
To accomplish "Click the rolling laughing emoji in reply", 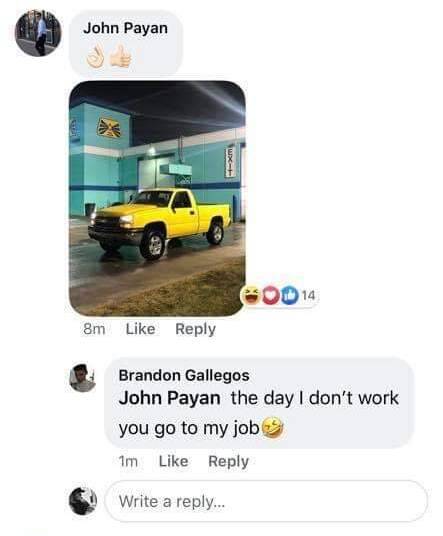I will pyautogui.click(x=272, y=428).
